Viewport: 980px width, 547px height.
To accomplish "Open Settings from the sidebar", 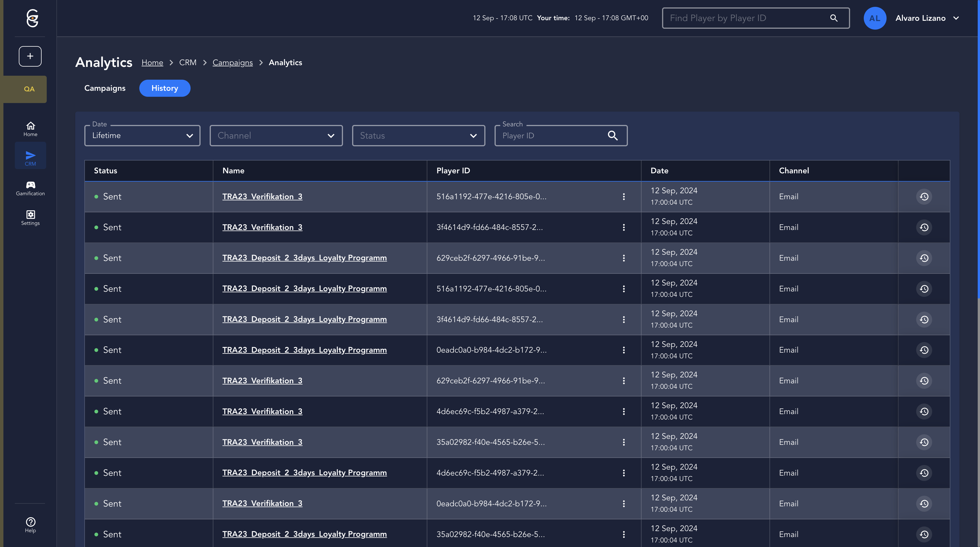I will tap(30, 218).
